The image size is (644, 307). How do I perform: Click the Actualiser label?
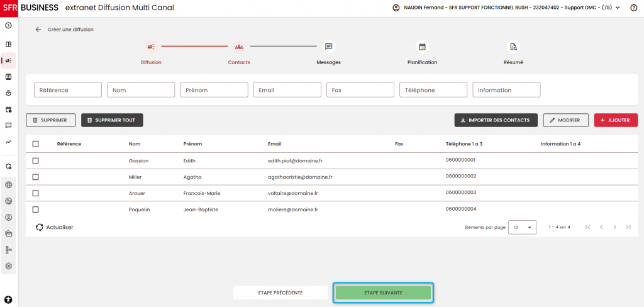[x=60, y=227]
